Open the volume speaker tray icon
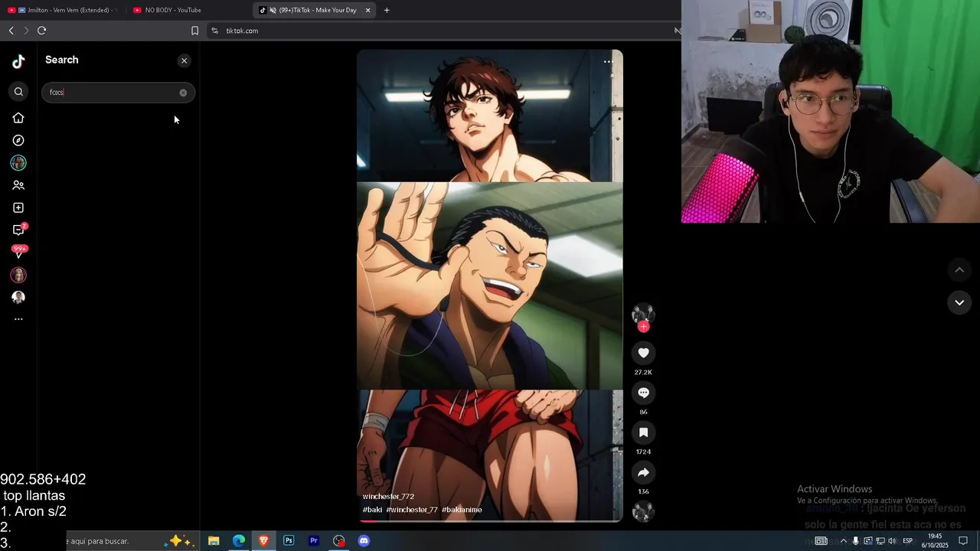The width and height of the screenshot is (980, 551). (892, 541)
